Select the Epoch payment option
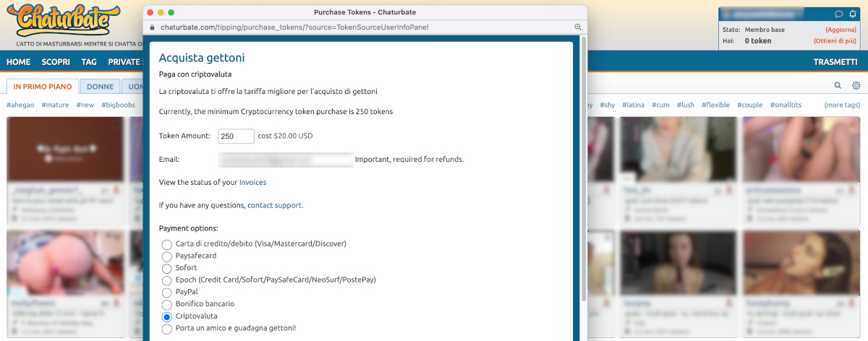Image resolution: width=868 pixels, height=341 pixels. pos(167,280)
